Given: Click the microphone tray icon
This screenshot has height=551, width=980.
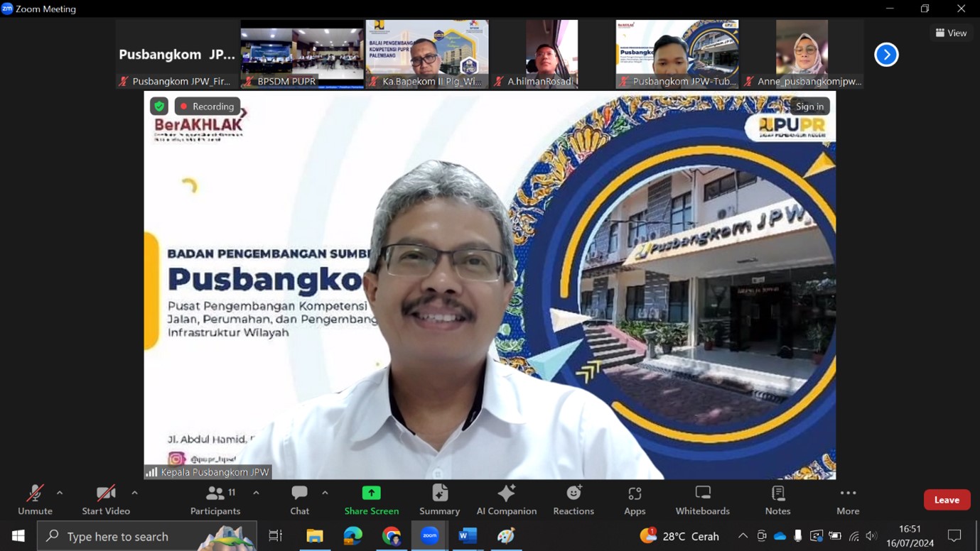Looking at the screenshot, I should (x=798, y=536).
